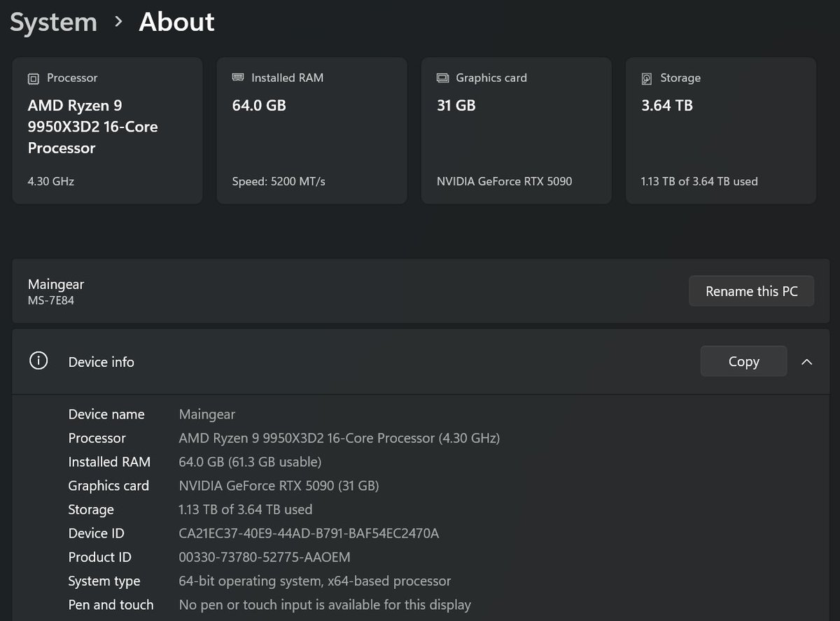840x621 pixels.
Task: Open the Storage summary card
Action: [x=720, y=130]
